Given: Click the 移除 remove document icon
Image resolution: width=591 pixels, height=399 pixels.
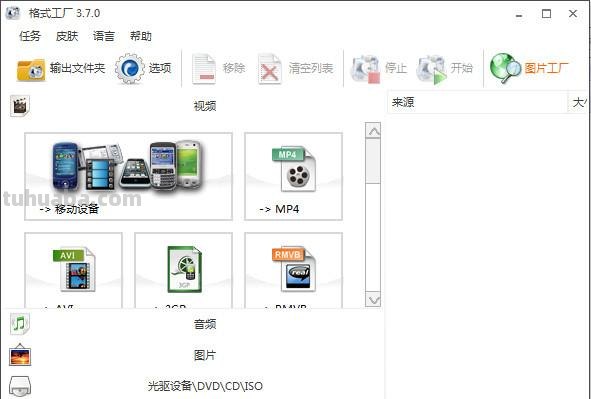Looking at the screenshot, I should pos(204,69).
